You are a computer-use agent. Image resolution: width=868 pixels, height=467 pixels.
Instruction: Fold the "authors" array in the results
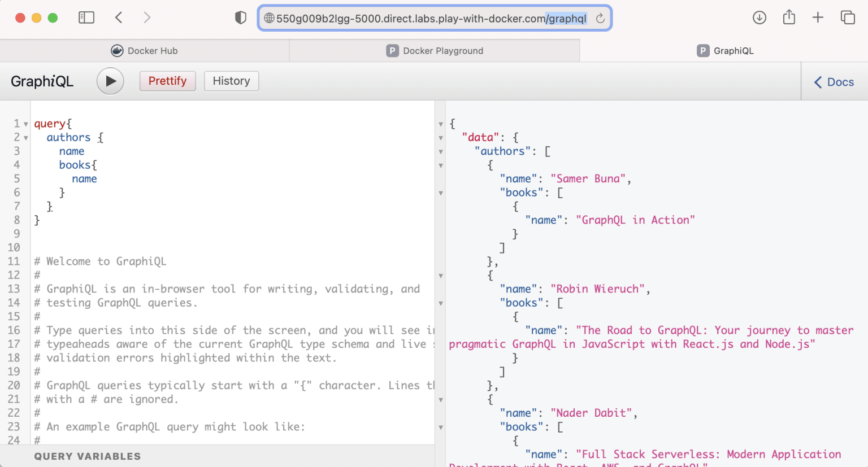pyautogui.click(x=441, y=152)
